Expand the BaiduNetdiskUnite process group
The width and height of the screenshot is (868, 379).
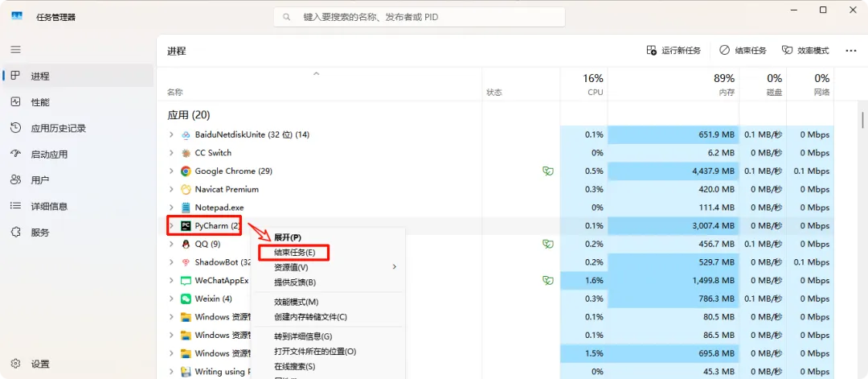[172, 134]
